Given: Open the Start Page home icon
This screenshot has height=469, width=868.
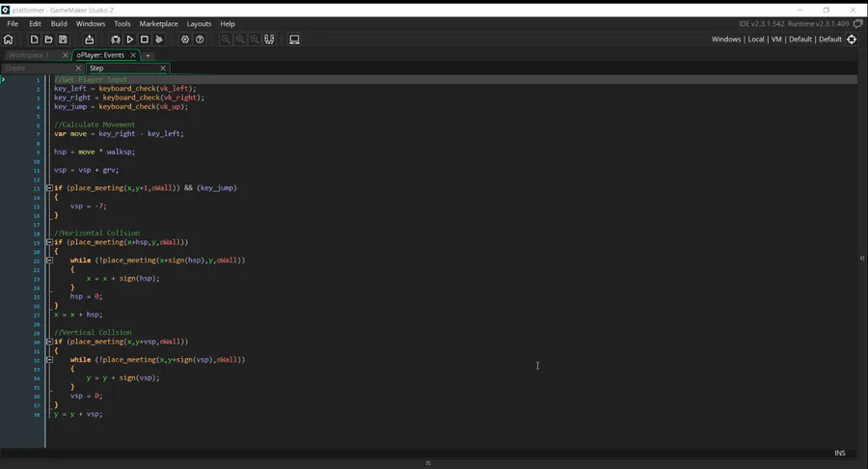Looking at the screenshot, I should [9, 40].
